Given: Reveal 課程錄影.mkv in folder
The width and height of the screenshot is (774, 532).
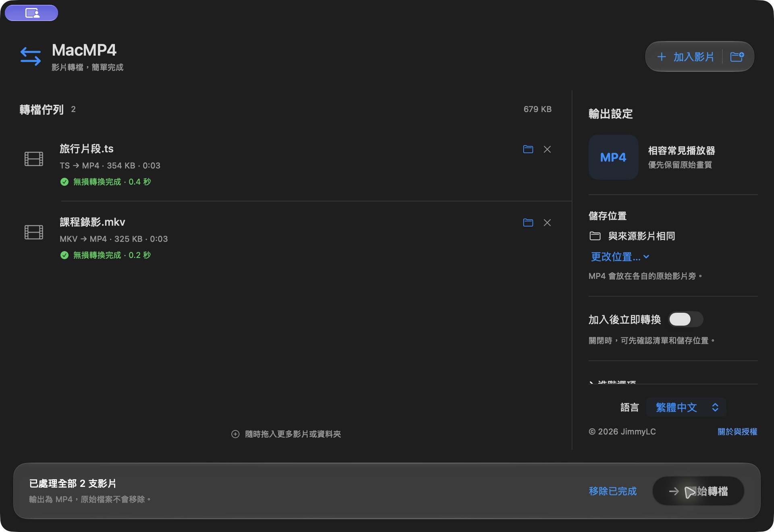Looking at the screenshot, I should [528, 222].
